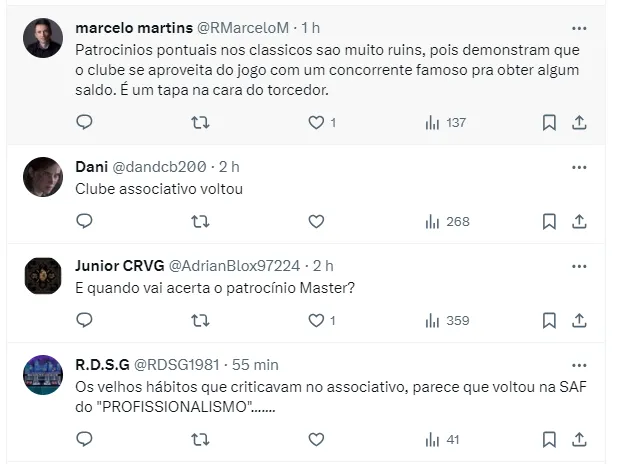The image size is (625, 464).
Task: Open R.D.S.G's profile avatar
Action: (43, 375)
